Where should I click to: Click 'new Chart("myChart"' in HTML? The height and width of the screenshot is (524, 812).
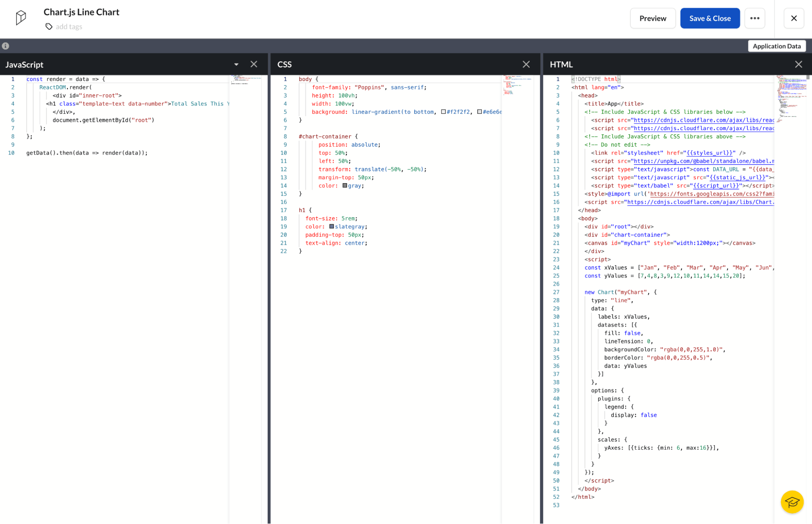[x=621, y=292]
